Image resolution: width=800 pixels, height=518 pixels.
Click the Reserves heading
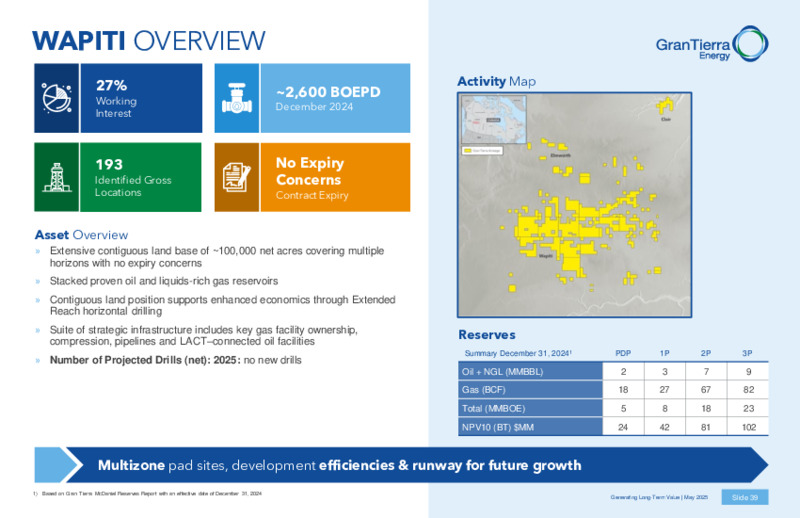click(x=487, y=335)
